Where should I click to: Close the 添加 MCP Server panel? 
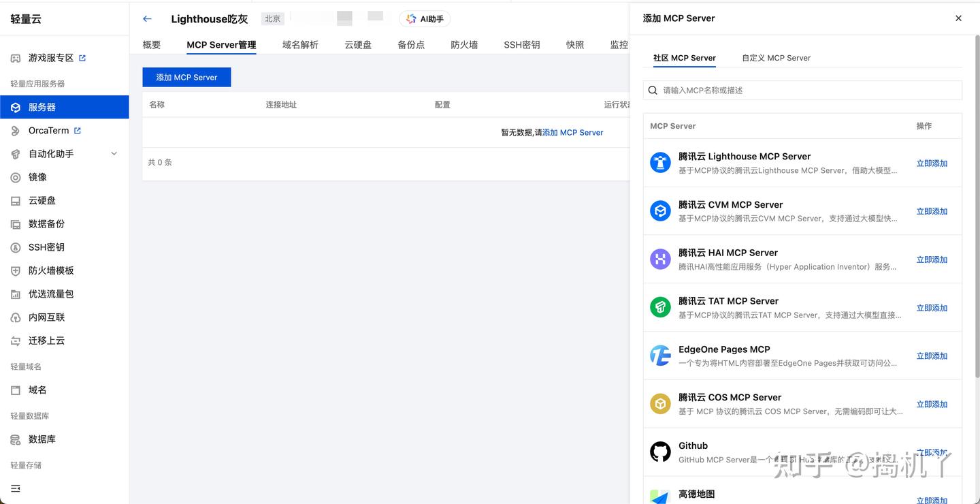pos(958,18)
